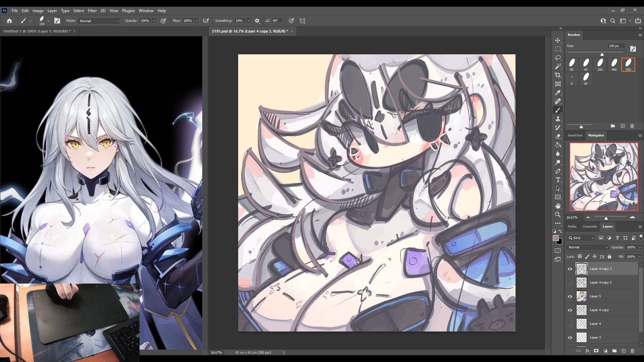
Task: Open the Flow value dropdown
Action: (197, 21)
